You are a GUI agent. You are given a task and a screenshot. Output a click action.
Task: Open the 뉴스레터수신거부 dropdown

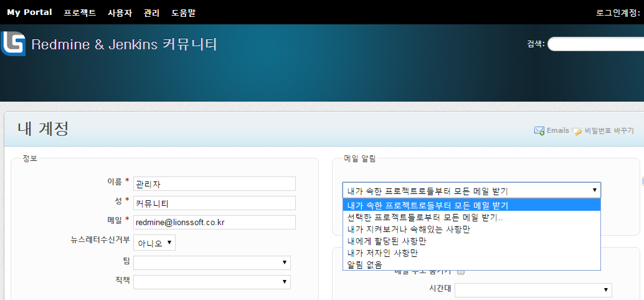tap(154, 243)
